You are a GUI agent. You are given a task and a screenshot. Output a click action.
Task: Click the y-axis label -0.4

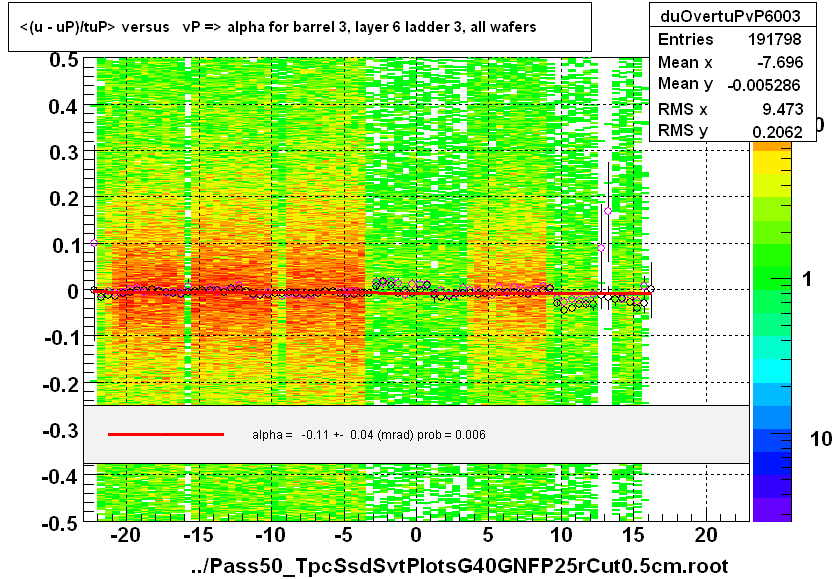pos(61,476)
